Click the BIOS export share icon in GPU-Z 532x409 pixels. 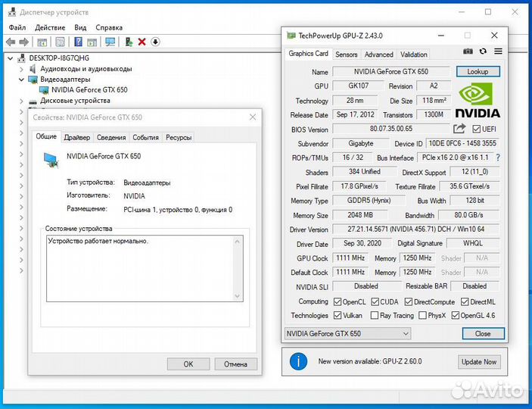click(459, 129)
